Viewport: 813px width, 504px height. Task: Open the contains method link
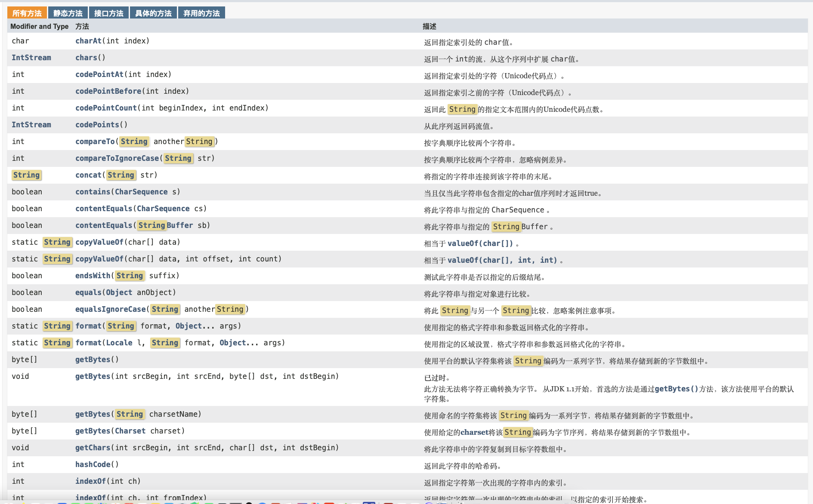point(93,192)
